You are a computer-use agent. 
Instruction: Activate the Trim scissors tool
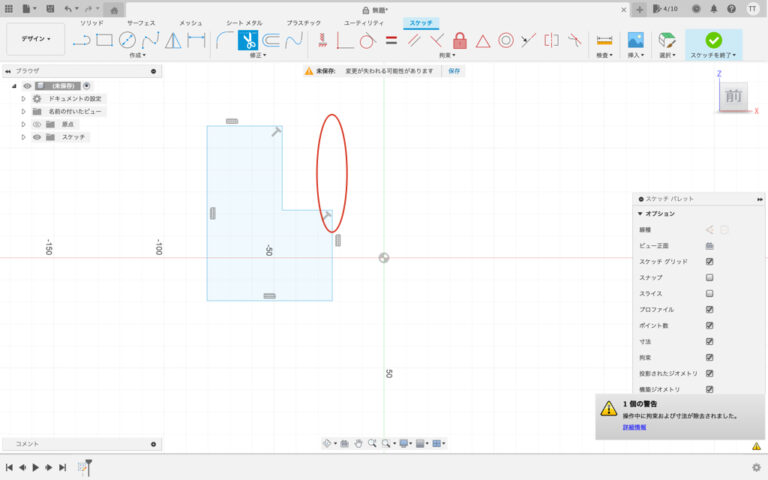tap(248, 41)
